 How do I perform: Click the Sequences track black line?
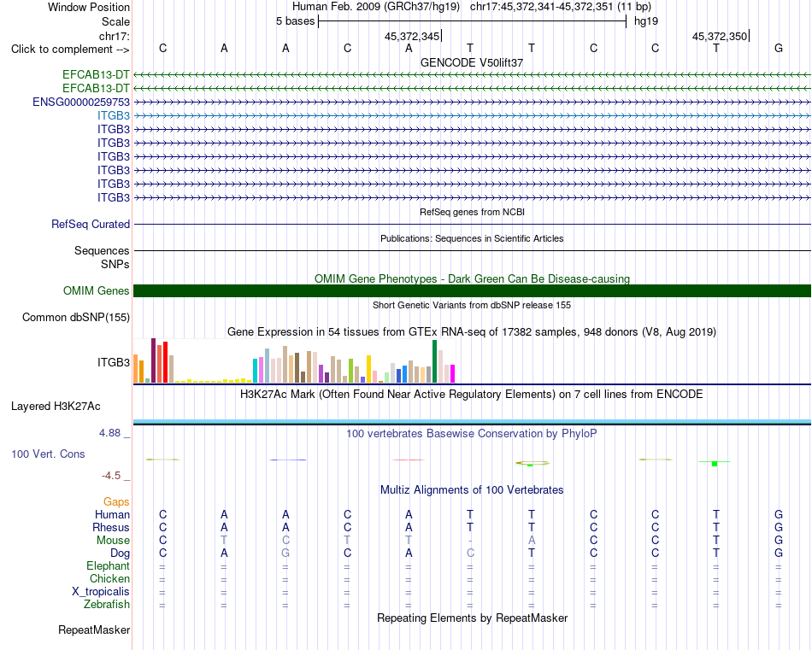pyautogui.click(x=472, y=250)
